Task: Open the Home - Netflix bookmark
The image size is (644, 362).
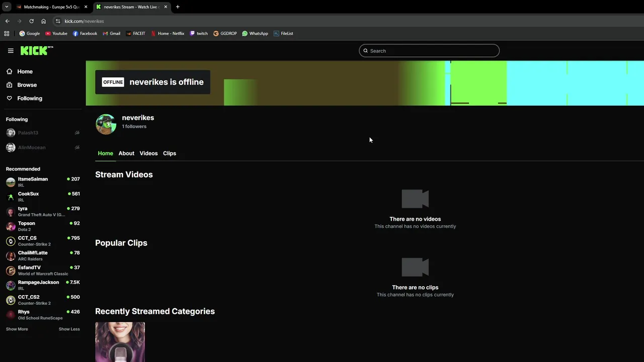Action: click(x=168, y=34)
